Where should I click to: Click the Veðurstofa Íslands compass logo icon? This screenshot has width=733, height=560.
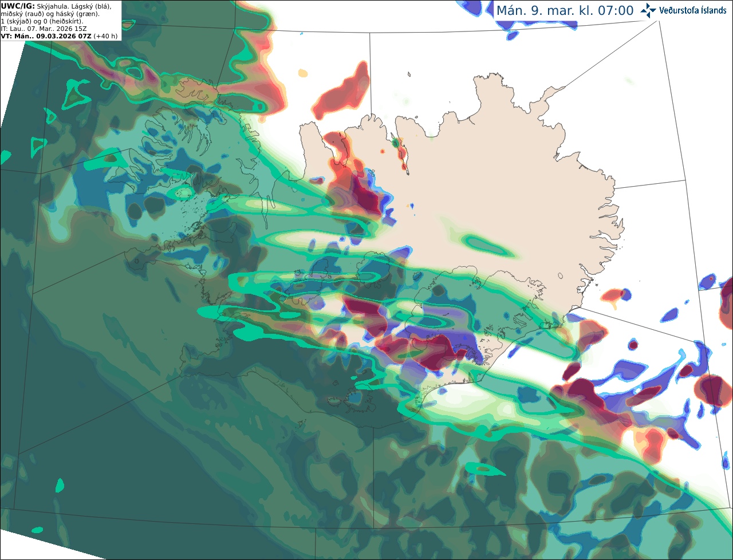649,10
